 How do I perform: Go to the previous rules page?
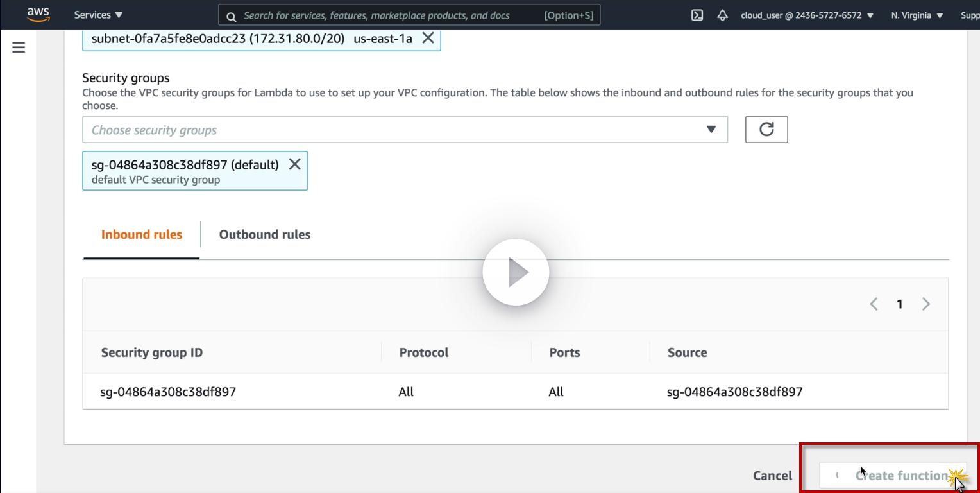coord(874,304)
